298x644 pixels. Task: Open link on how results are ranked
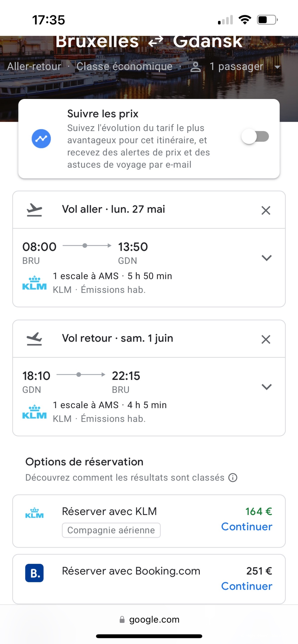pyautogui.click(x=125, y=478)
